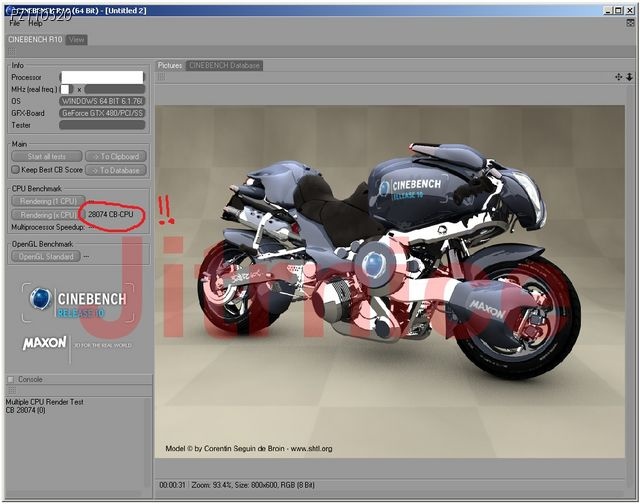Click the layout icon at menu bar right
This screenshot has width=640, height=504.
(630, 23)
